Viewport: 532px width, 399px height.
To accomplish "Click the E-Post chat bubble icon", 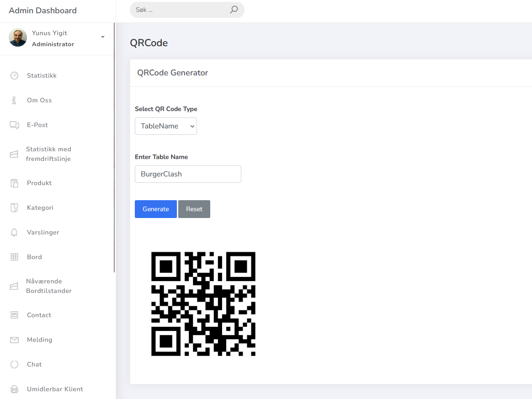I will click(x=14, y=125).
